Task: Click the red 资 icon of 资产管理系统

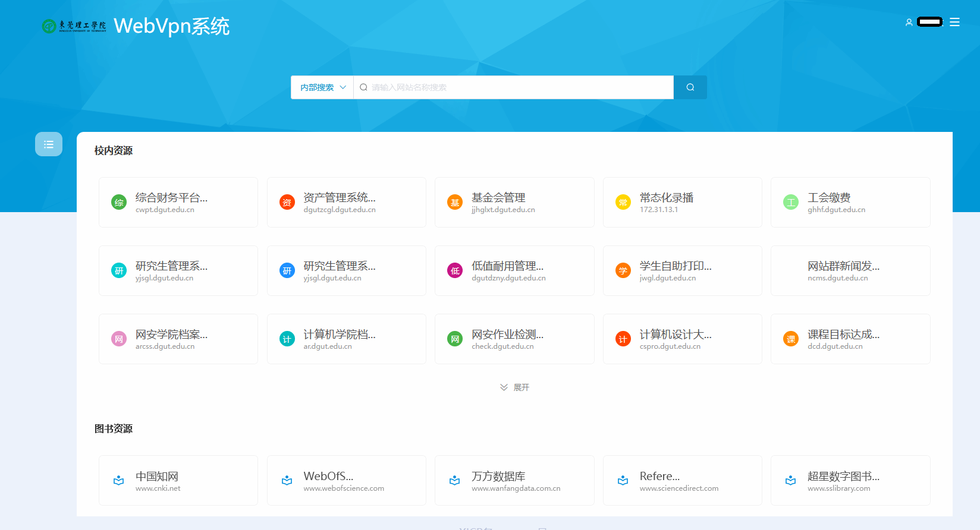Action: click(287, 203)
